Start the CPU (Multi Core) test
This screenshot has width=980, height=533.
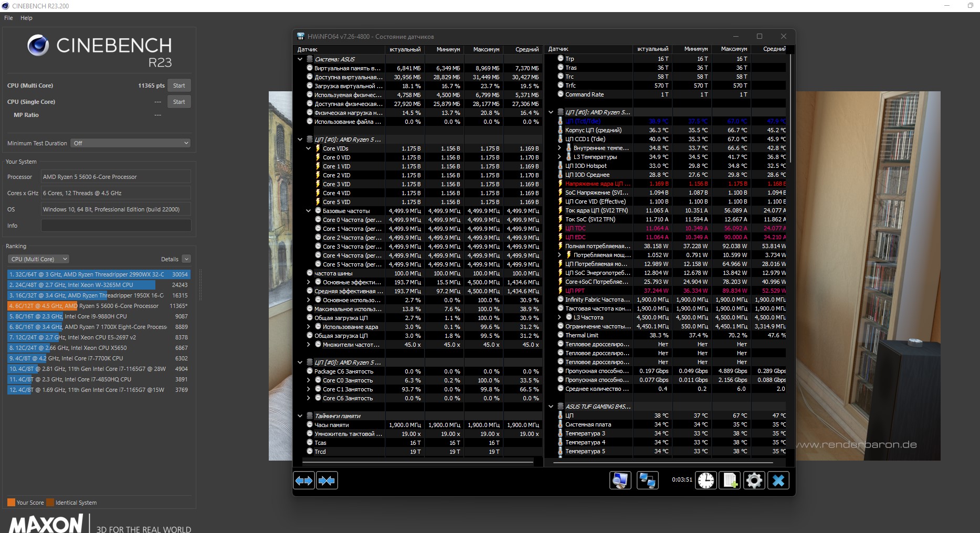[x=179, y=86]
